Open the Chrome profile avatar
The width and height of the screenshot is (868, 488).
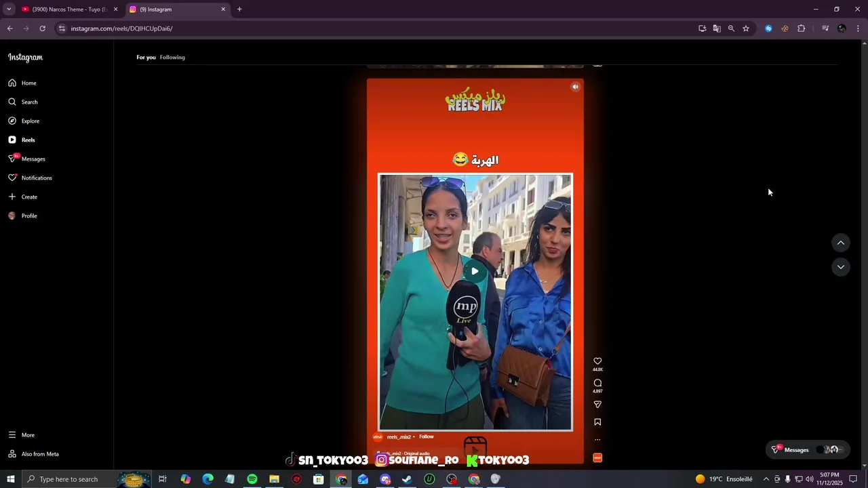point(842,28)
